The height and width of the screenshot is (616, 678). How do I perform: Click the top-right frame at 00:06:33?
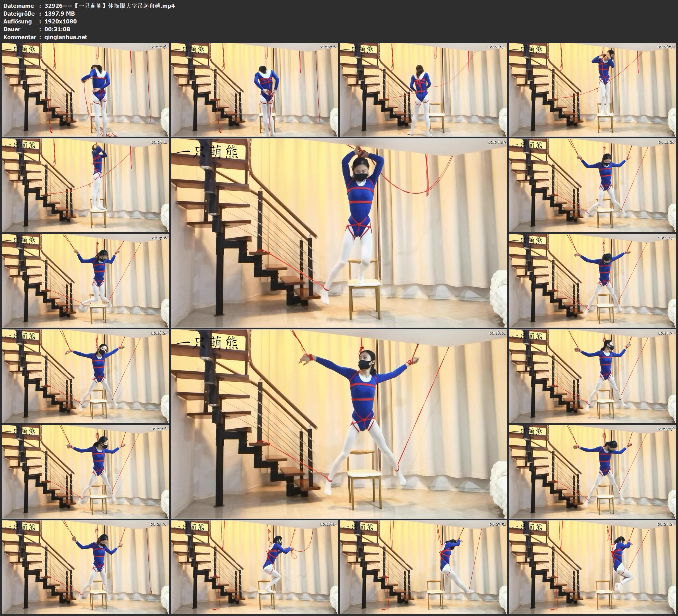[592, 90]
